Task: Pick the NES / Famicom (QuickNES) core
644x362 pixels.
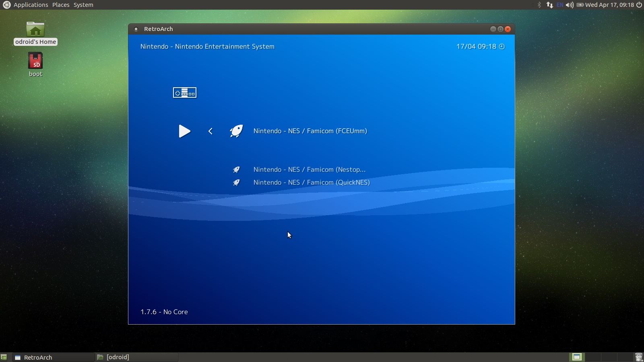Action: click(311, 183)
